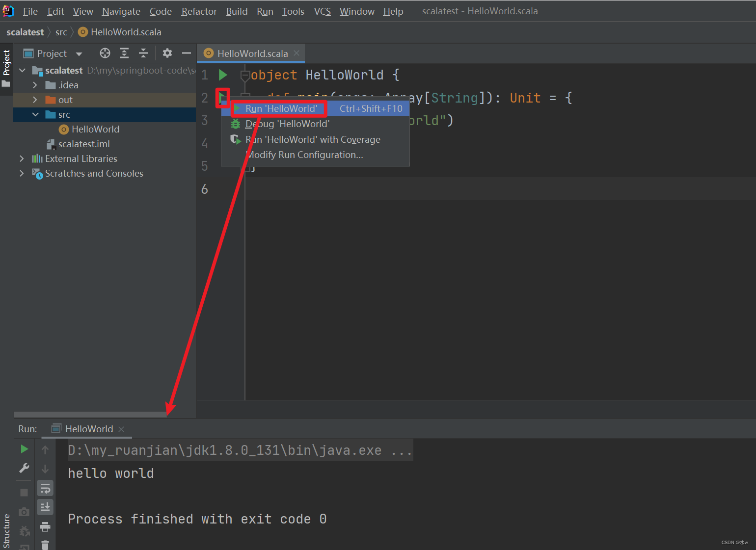Click the run gutter arrow on line 1
Viewport: 756px width, 550px height.
click(223, 75)
